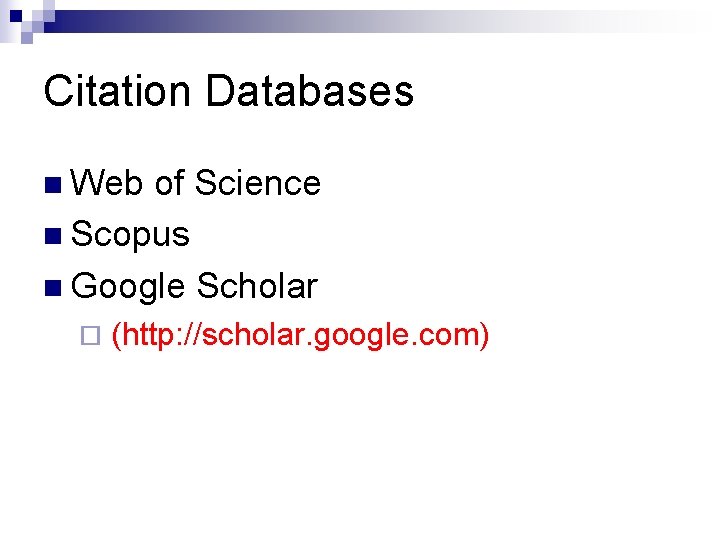Click the word 'of' in first bullet

coord(169,183)
